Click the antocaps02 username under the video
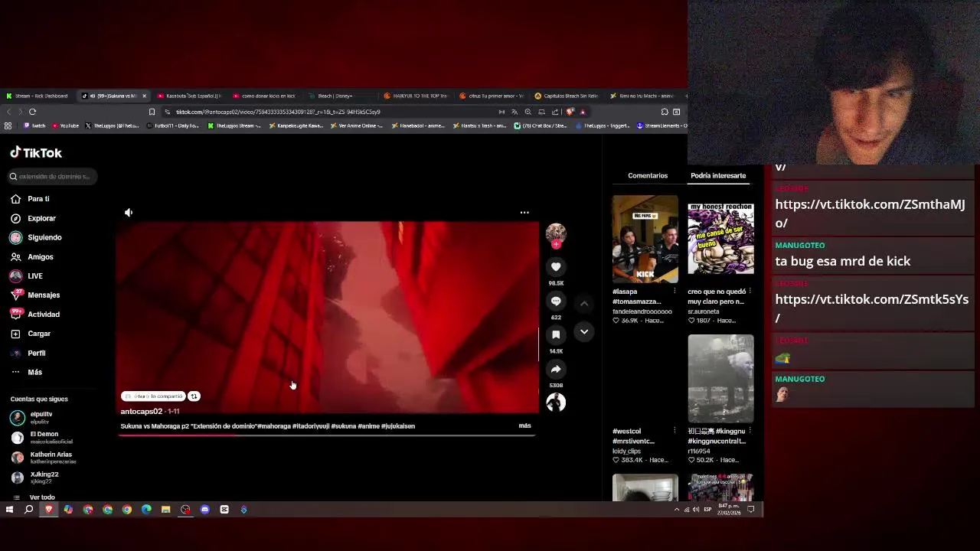Image resolution: width=980 pixels, height=551 pixels. coord(142,411)
